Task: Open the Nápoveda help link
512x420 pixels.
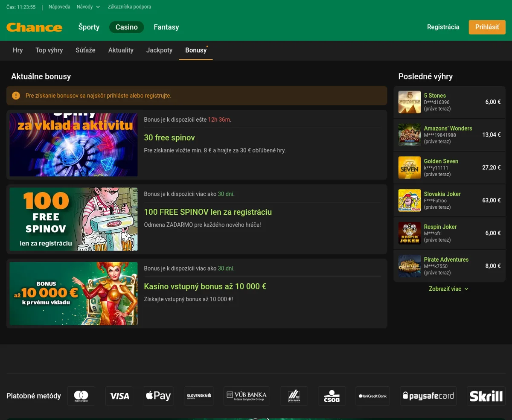Action: pos(59,7)
